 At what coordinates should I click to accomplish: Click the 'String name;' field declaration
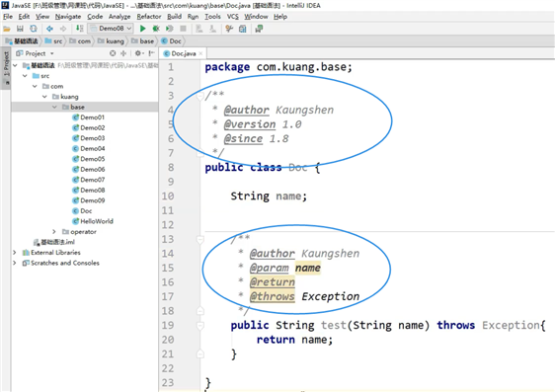pos(269,196)
